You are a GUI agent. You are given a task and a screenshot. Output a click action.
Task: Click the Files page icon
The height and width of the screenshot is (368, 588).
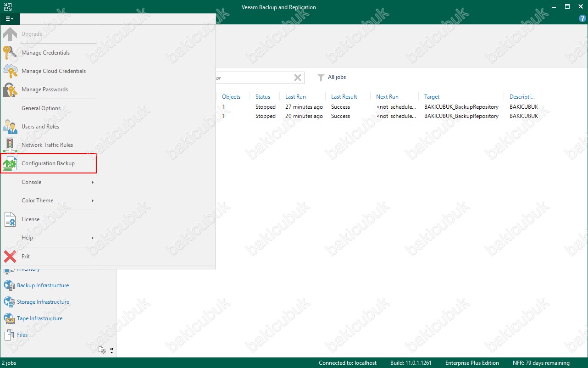[x=9, y=335]
